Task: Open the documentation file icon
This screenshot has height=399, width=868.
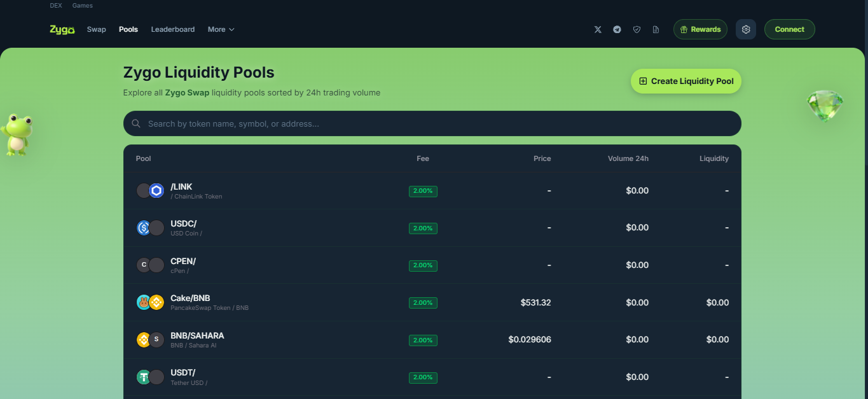Action: (x=656, y=29)
